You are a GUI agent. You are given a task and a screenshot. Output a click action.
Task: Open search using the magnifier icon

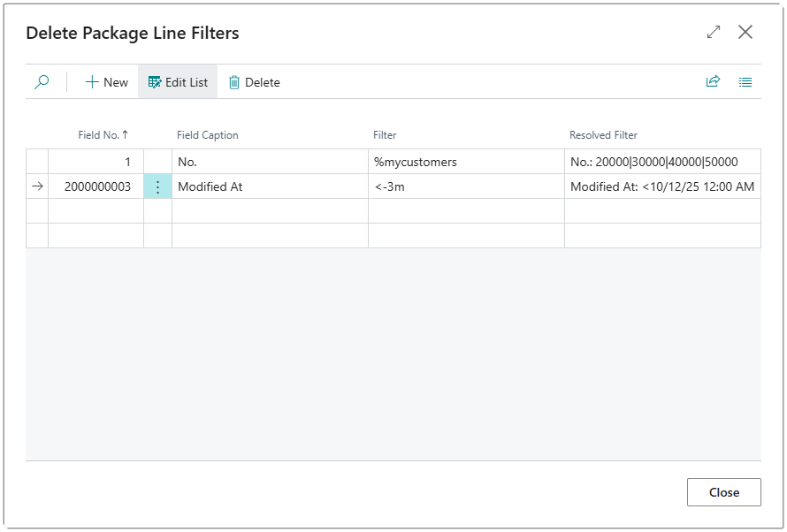pyautogui.click(x=42, y=81)
